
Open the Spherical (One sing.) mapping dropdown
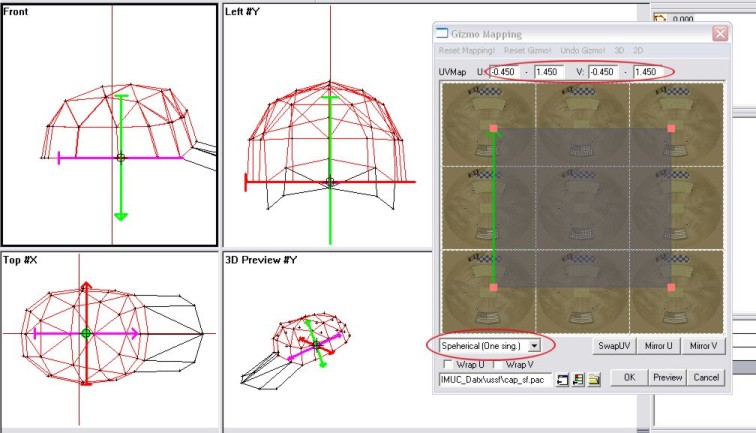pyautogui.click(x=535, y=345)
